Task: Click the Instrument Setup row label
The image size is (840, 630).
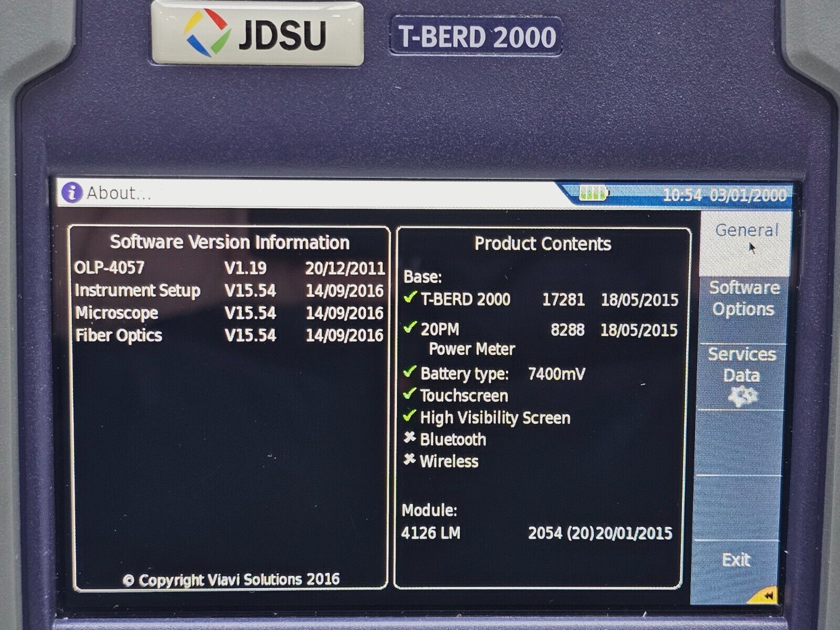Action: point(138,290)
